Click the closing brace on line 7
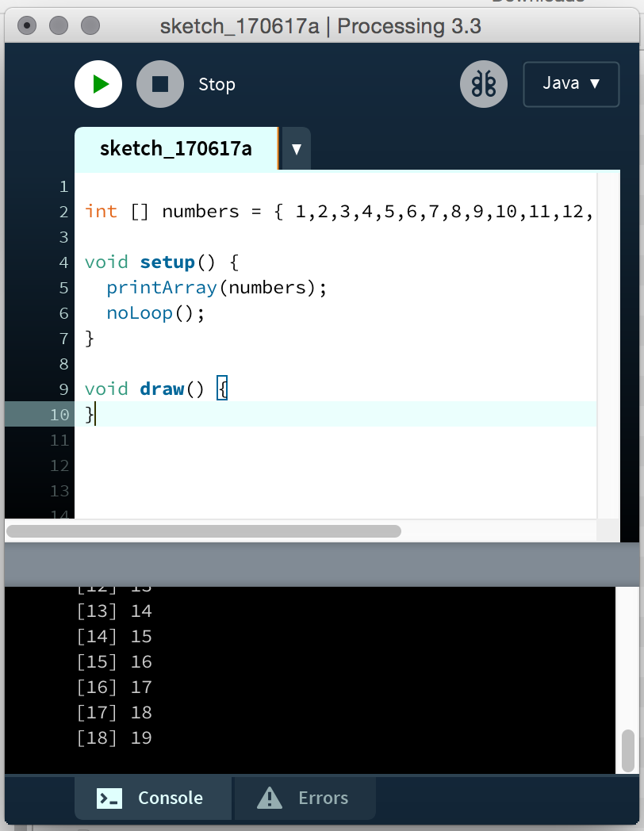Screen dimensions: 644x831 click(90, 338)
